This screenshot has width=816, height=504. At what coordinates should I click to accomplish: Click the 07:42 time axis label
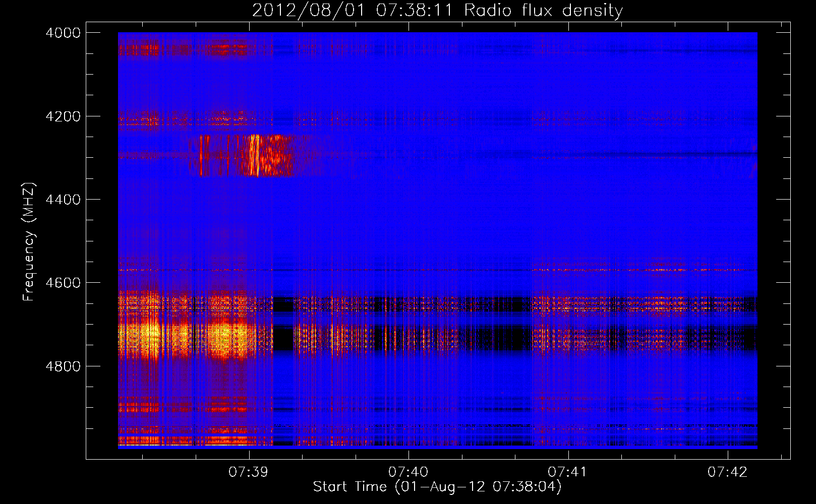coord(727,472)
